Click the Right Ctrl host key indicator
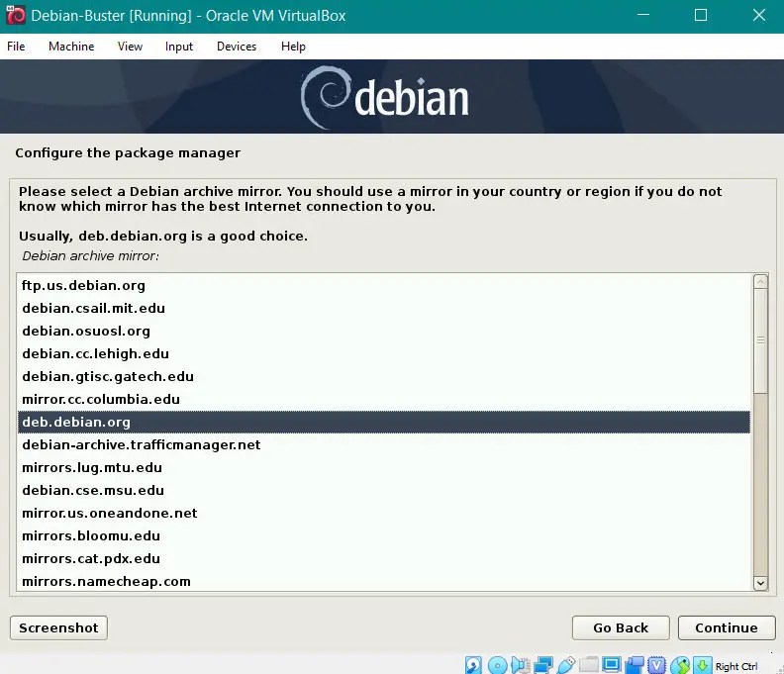 736,666
